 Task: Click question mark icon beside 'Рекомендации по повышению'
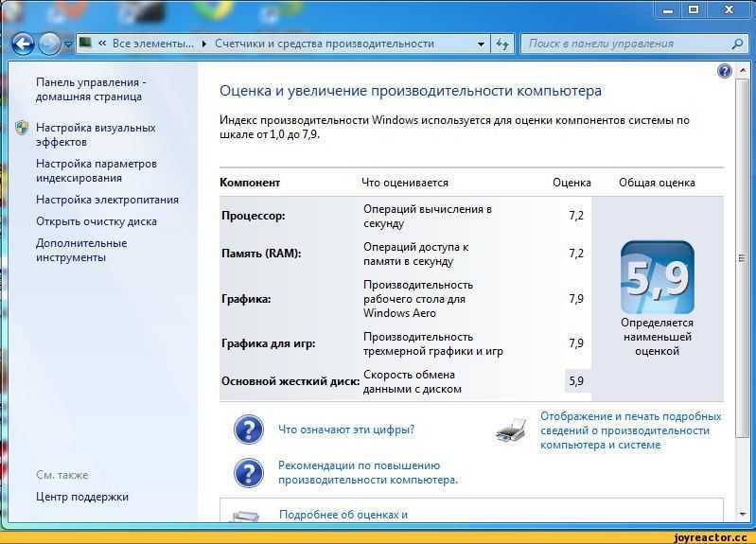[248, 473]
